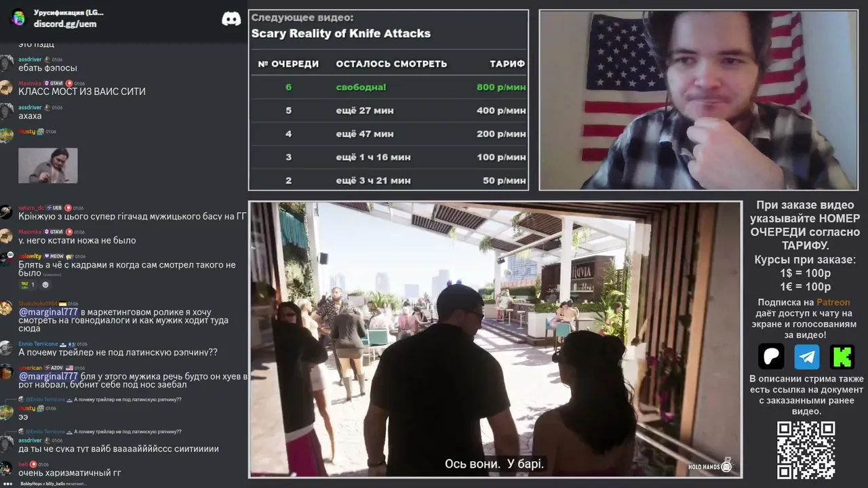This screenshot has width=868, height=488.
Task: Click the 'ещё 1 ч 16 мин' queue entry
Action: pyautogui.click(x=374, y=157)
